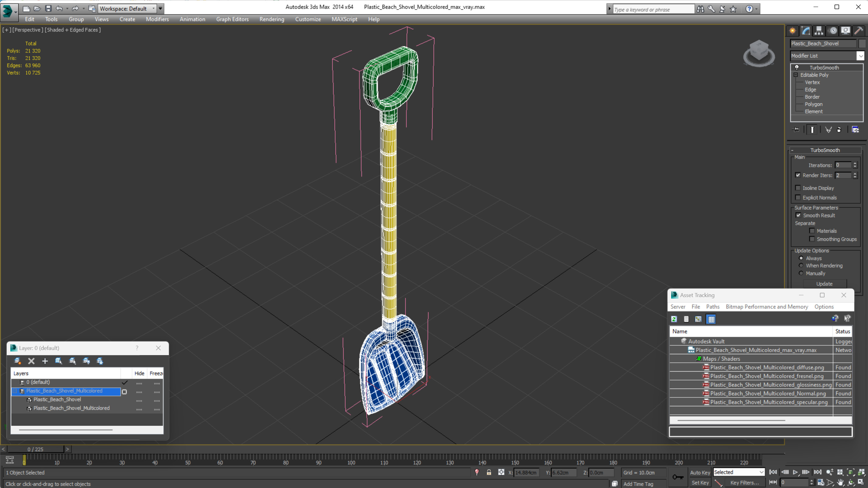Click the Redo arrow icon
Image resolution: width=868 pixels, height=488 pixels.
click(75, 9)
